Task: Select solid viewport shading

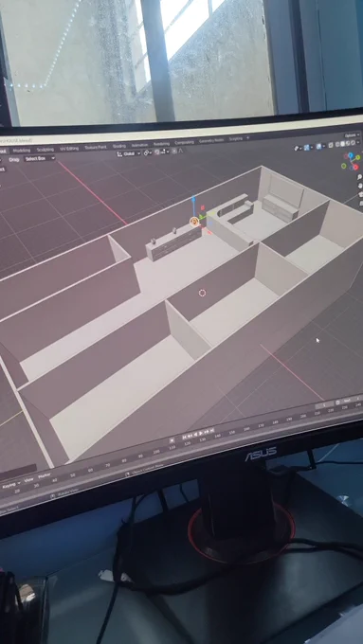Action: pos(343,144)
